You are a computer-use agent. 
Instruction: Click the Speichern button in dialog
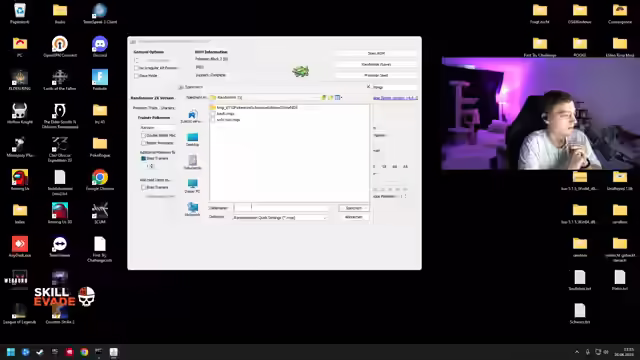(354, 208)
